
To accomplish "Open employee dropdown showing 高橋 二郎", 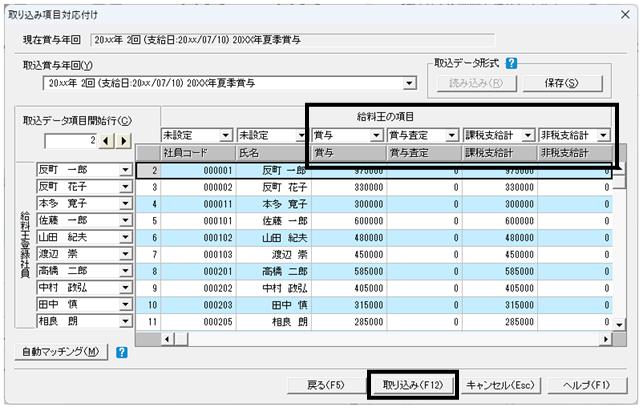I will pos(125,271).
